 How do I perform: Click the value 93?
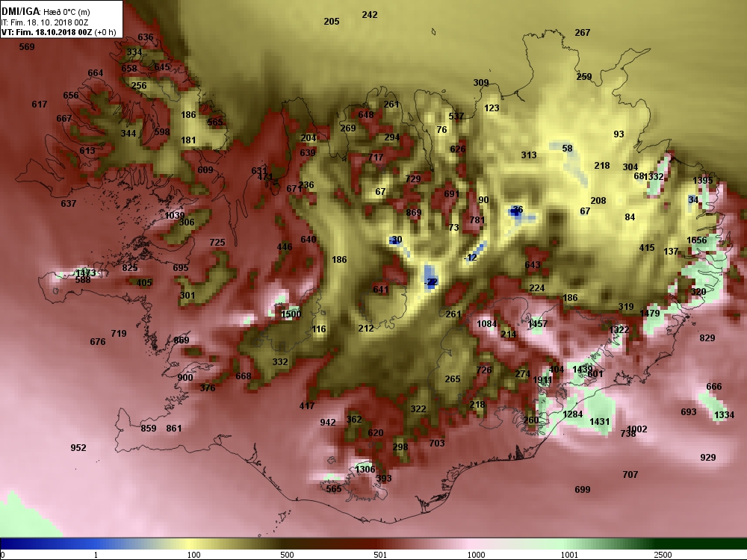click(x=619, y=134)
